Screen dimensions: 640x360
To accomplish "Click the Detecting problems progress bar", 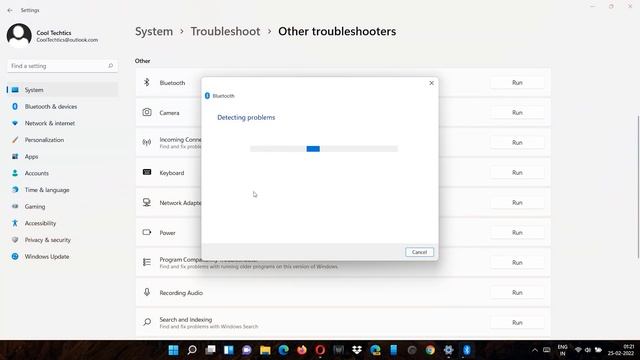I will 324,149.
